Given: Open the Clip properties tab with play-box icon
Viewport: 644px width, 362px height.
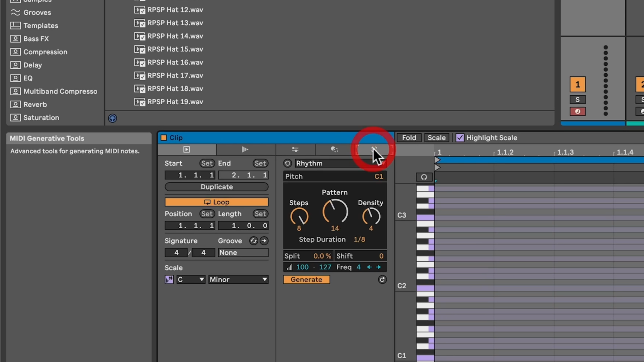Looking at the screenshot, I should pos(186,150).
